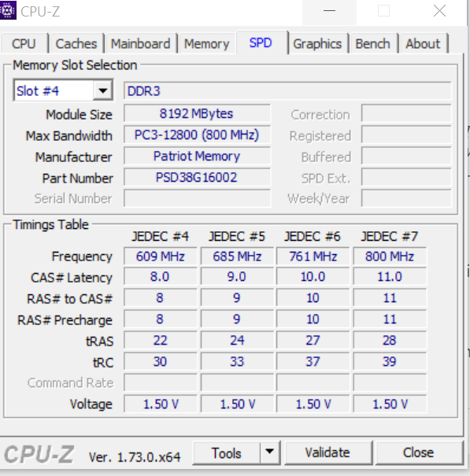Open the Tools dropdown arrow
This screenshot has height=476, width=470.
click(270, 452)
